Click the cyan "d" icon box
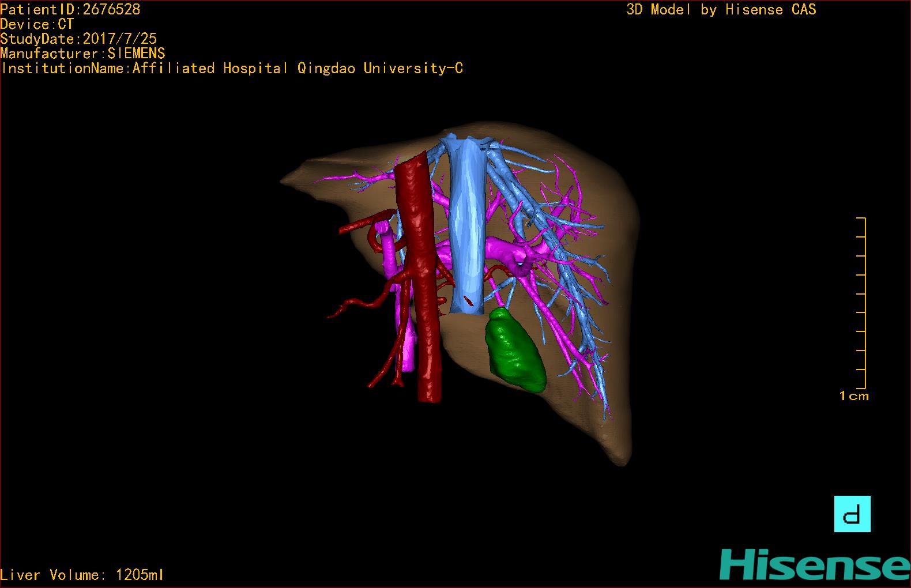The height and width of the screenshot is (588, 911). pyautogui.click(x=852, y=514)
